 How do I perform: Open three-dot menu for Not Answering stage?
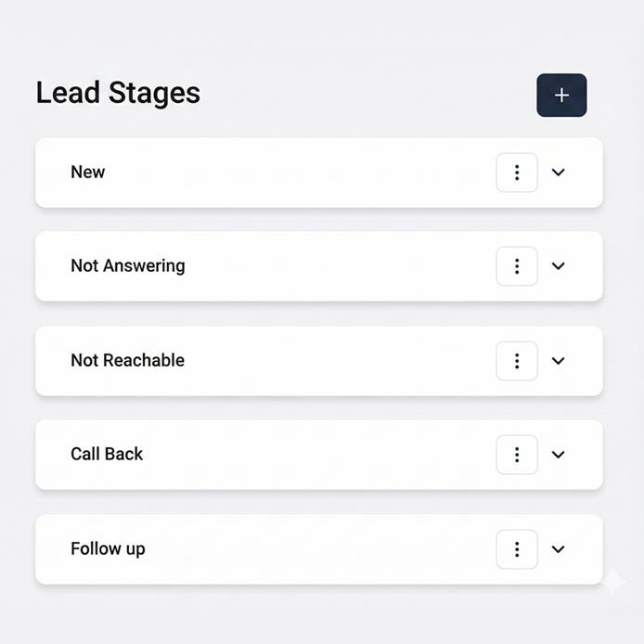(517, 266)
